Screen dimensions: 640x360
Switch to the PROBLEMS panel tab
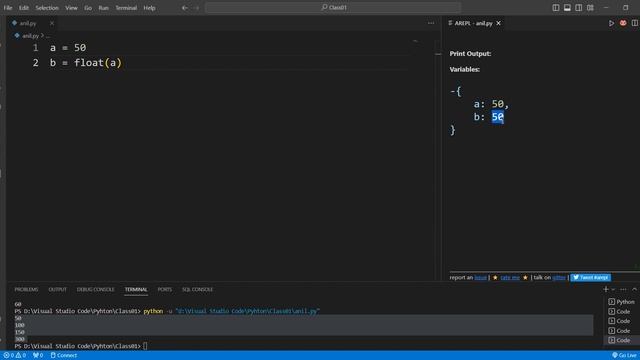(x=26, y=289)
